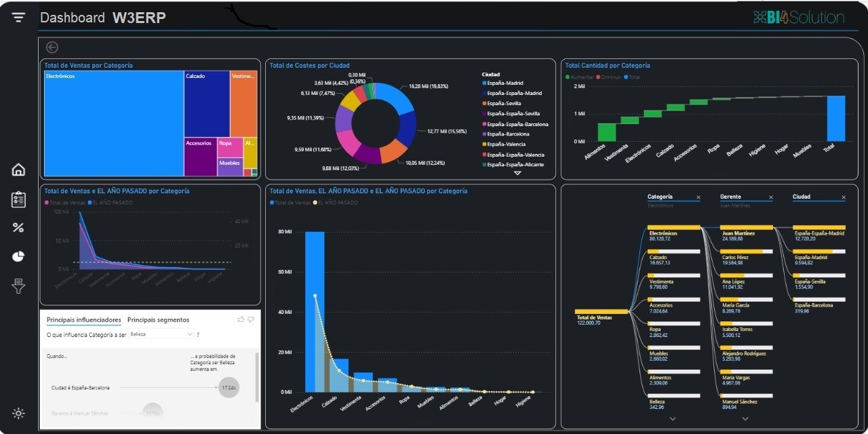Click Diminuir in the waterfall legend
Image resolution: width=868 pixels, height=434 pixels.
[x=608, y=77]
